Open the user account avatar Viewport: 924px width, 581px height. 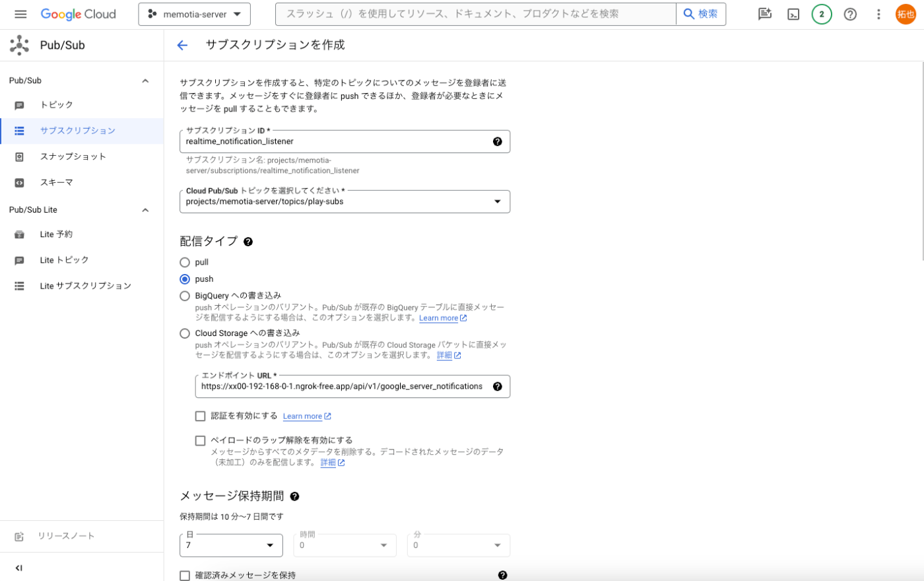906,14
